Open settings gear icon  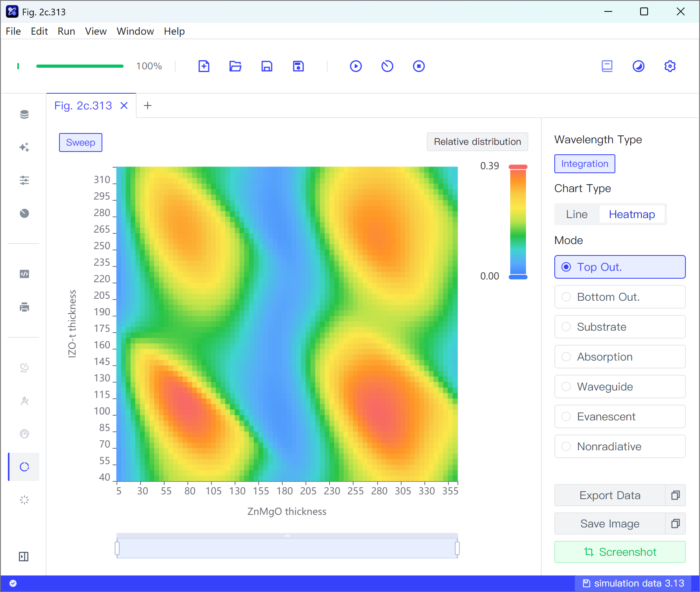click(x=670, y=66)
